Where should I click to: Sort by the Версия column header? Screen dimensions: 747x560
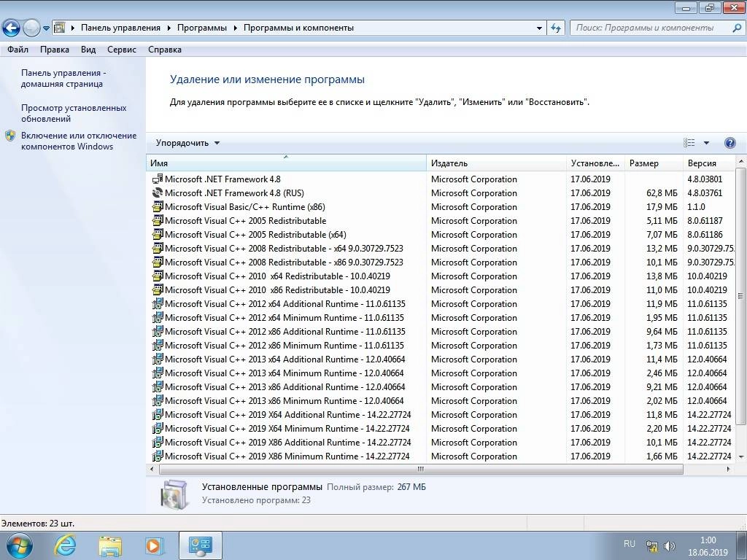(x=710, y=163)
